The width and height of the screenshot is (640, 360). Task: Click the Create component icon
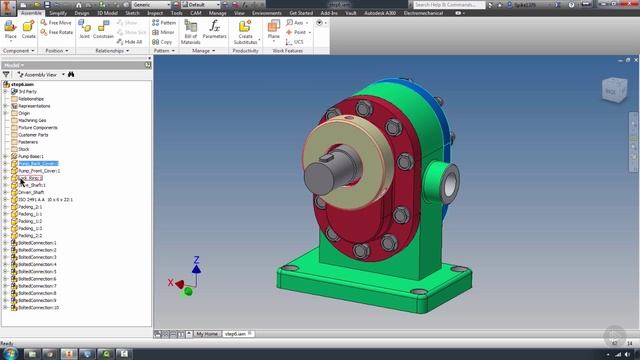[28, 27]
